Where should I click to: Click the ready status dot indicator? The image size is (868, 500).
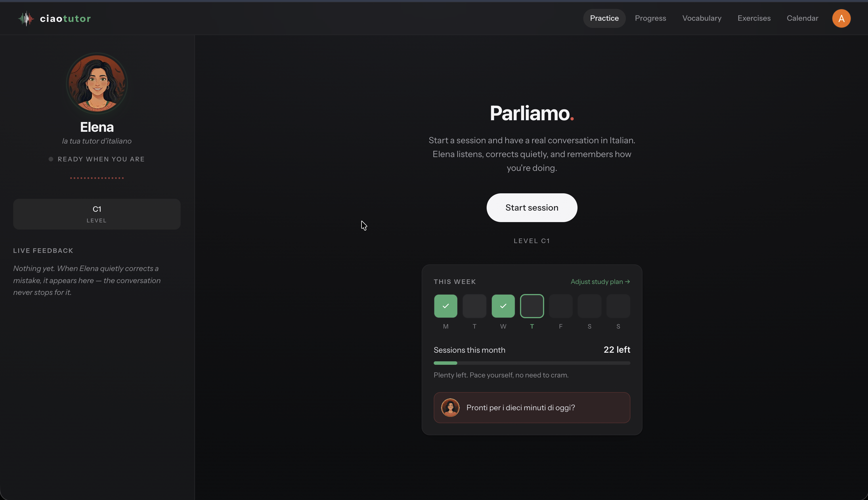(x=51, y=159)
